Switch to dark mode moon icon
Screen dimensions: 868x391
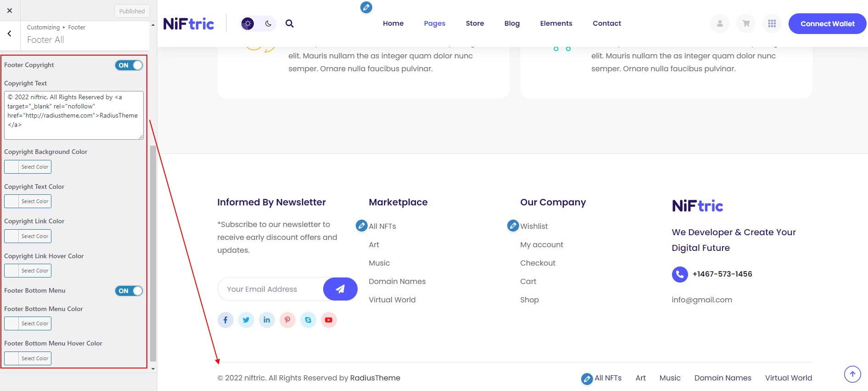[268, 23]
